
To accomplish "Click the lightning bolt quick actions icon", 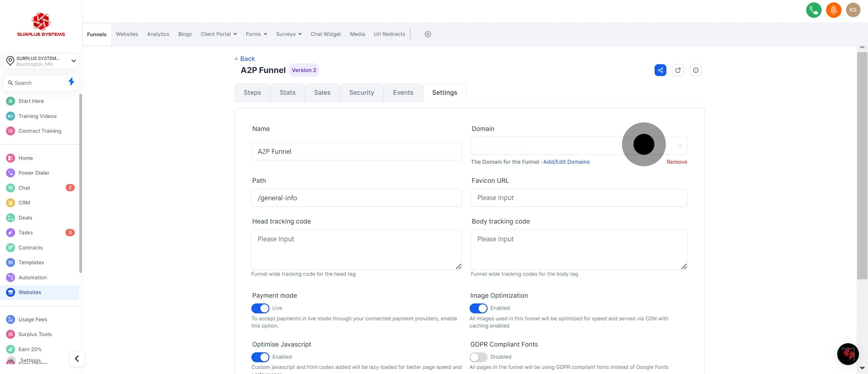I will (71, 82).
